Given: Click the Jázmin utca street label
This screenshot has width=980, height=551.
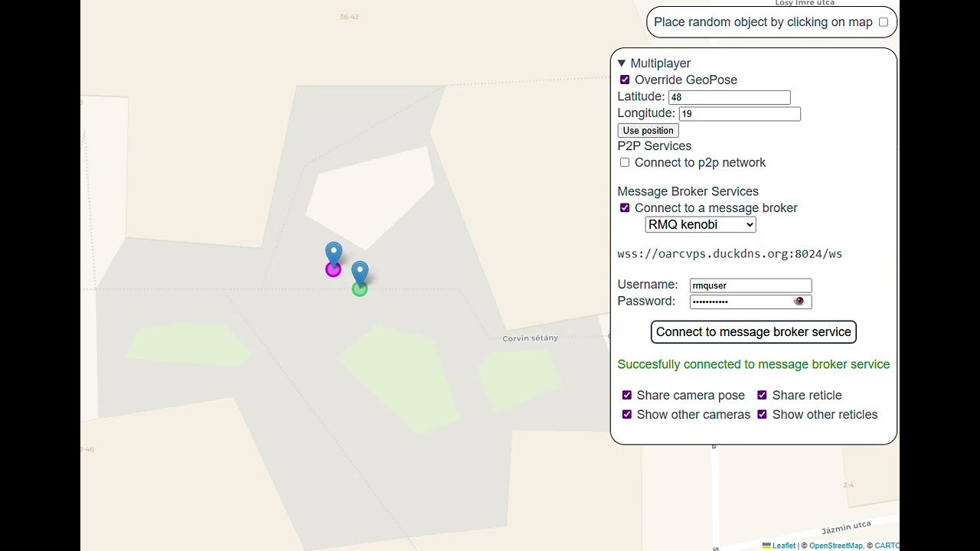Looking at the screenshot, I should click(x=846, y=527).
